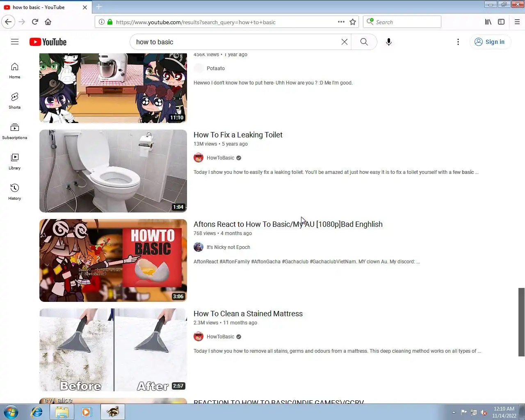The height and width of the screenshot is (420, 525).
Task: Open the media player taskbar icon
Action: (87, 412)
